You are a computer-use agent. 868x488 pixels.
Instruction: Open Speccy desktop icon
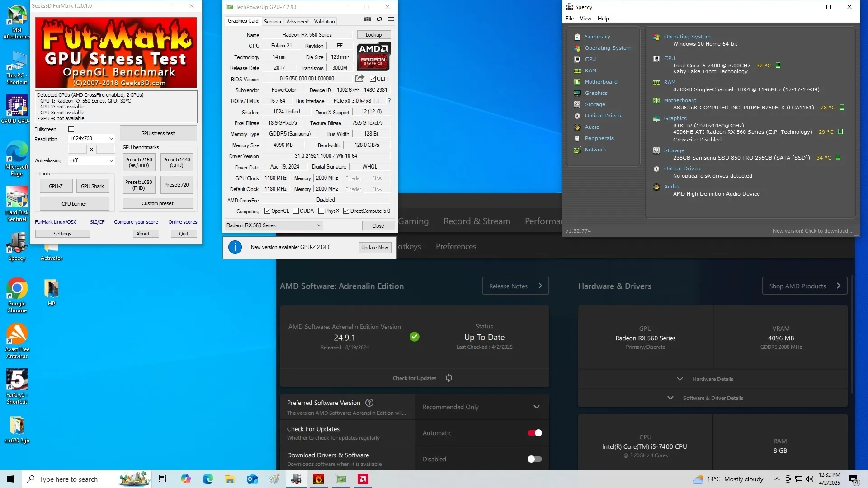pos(17,247)
